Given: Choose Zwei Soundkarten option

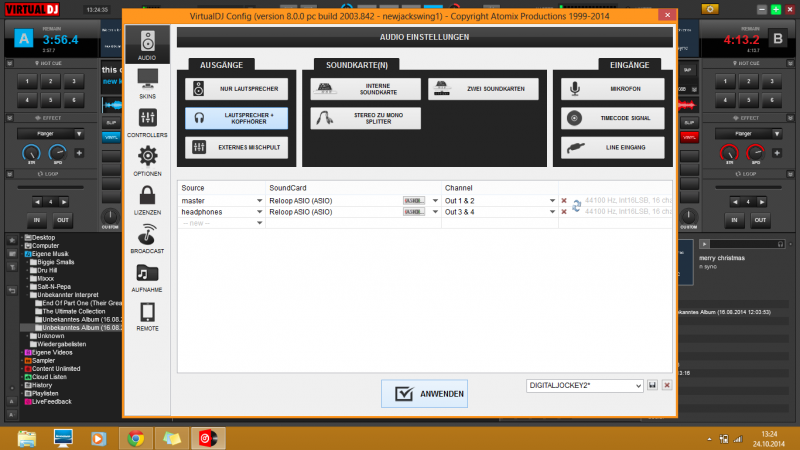Looking at the screenshot, I should click(484, 89).
